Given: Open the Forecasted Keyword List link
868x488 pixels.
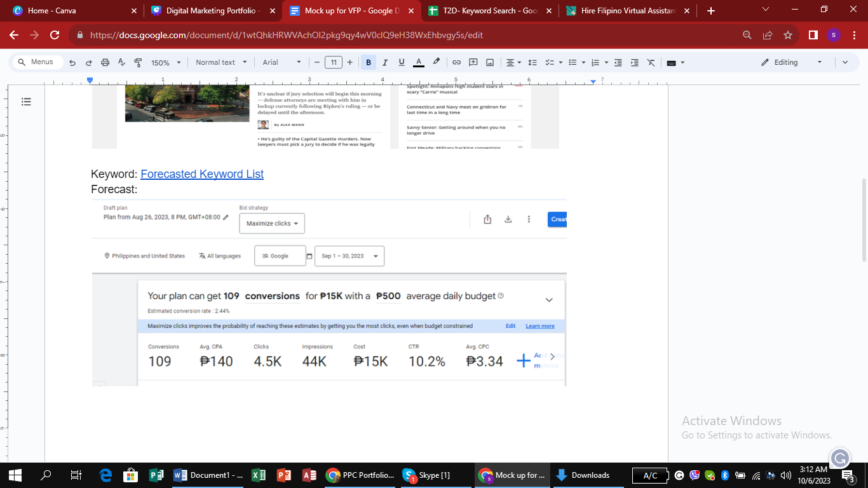Looking at the screenshot, I should click(202, 174).
